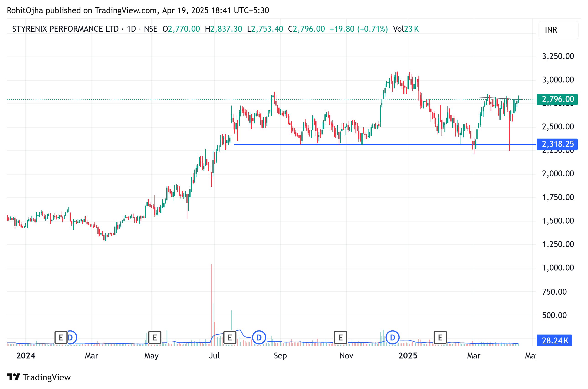
Task: Click the green 2,796.00 current price label
Action: click(x=557, y=99)
